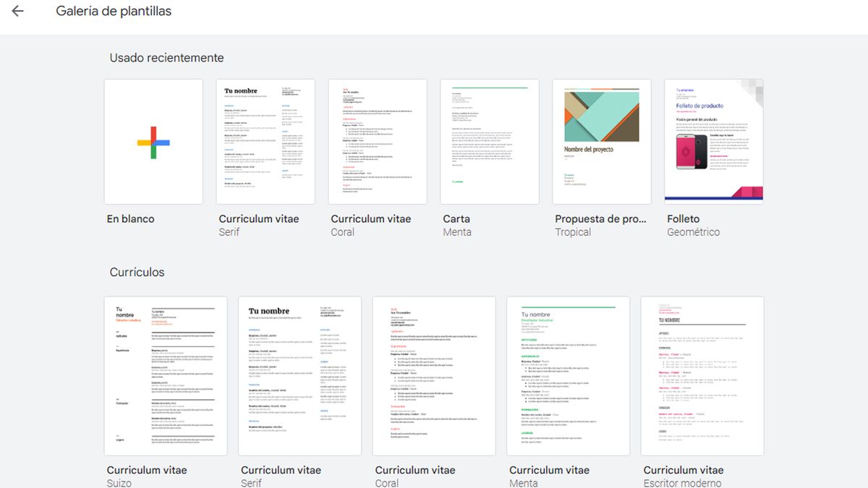Open the Suizo curriculum template under Currículos
This screenshot has height=488, width=868.
click(x=165, y=374)
